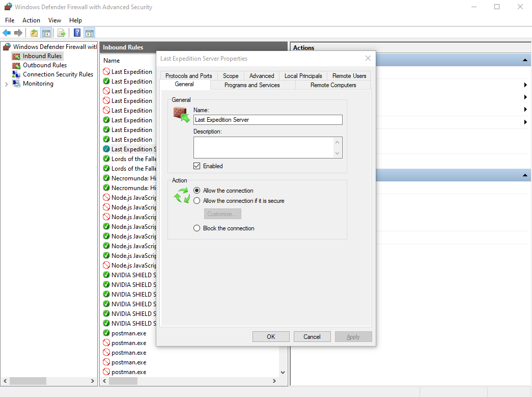This screenshot has width=532, height=397.
Task: Click the Export List toolbar icon
Action: [62, 33]
